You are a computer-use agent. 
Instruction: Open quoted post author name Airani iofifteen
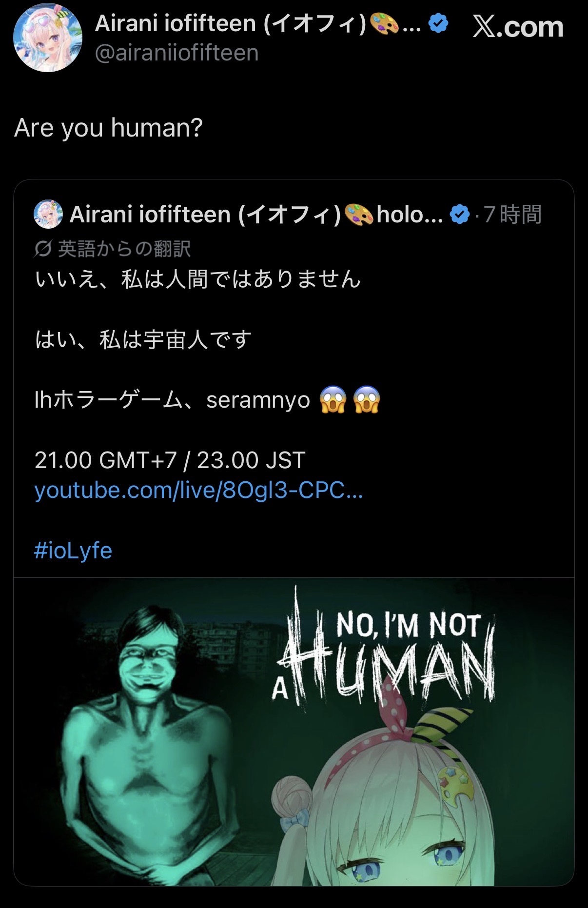pos(205,215)
